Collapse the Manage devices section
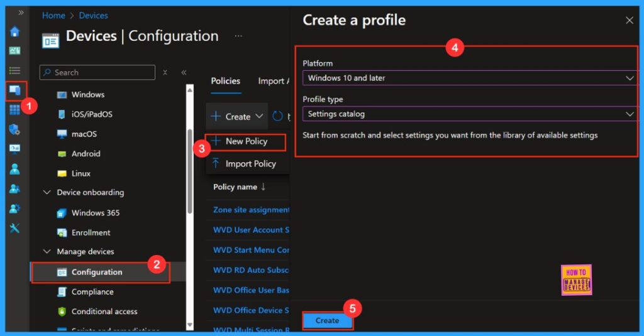 pos(47,251)
